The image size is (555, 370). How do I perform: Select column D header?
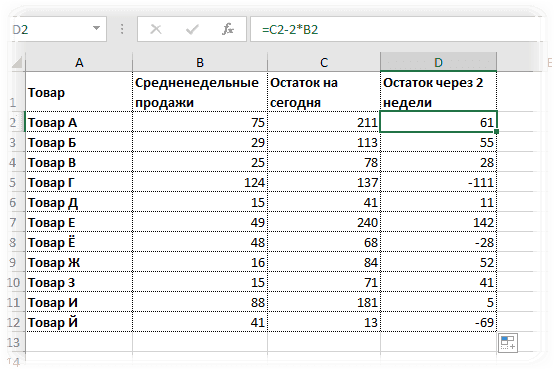pos(439,63)
